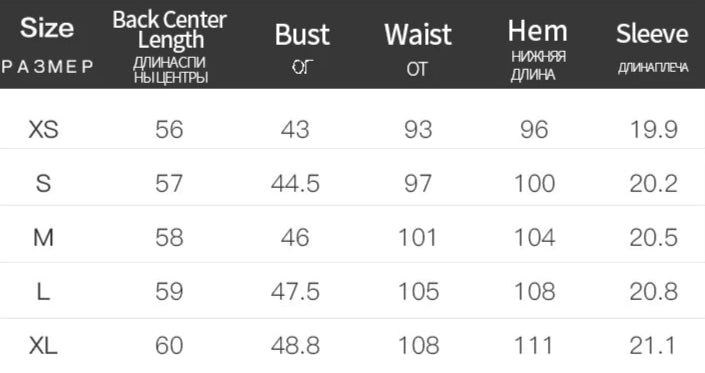Click the Waist column header

pos(418,34)
